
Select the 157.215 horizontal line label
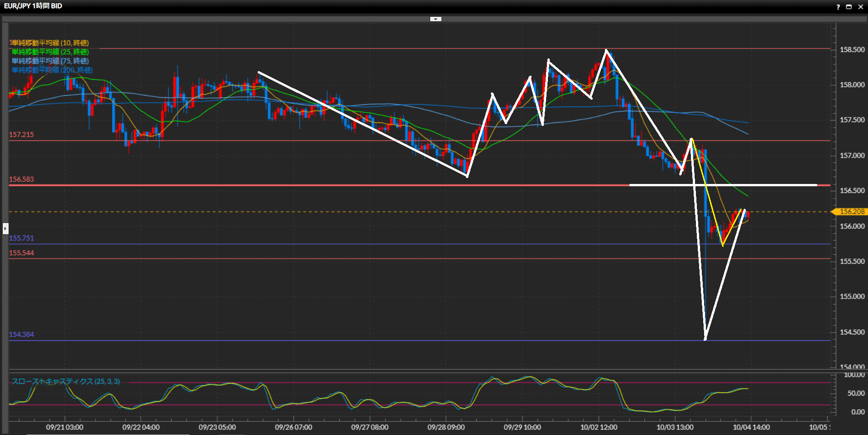coord(21,135)
